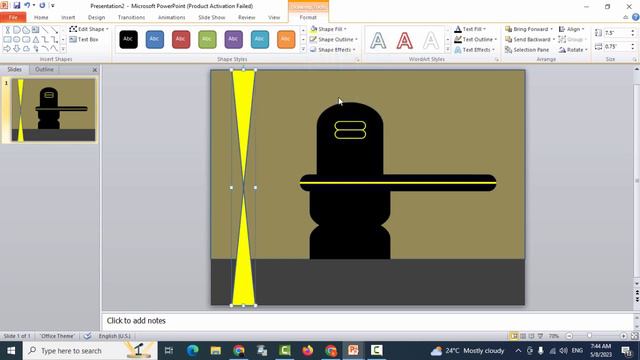Open the Edit Shape dropdown
The width and height of the screenshot is (640, 360).
pos(89,29)
